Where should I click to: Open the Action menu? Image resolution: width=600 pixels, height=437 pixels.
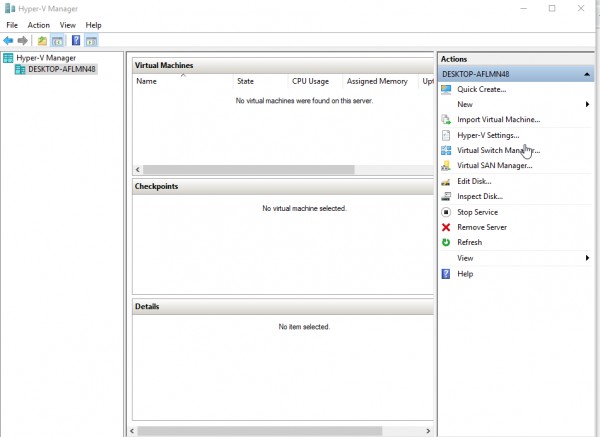(38, 25)
